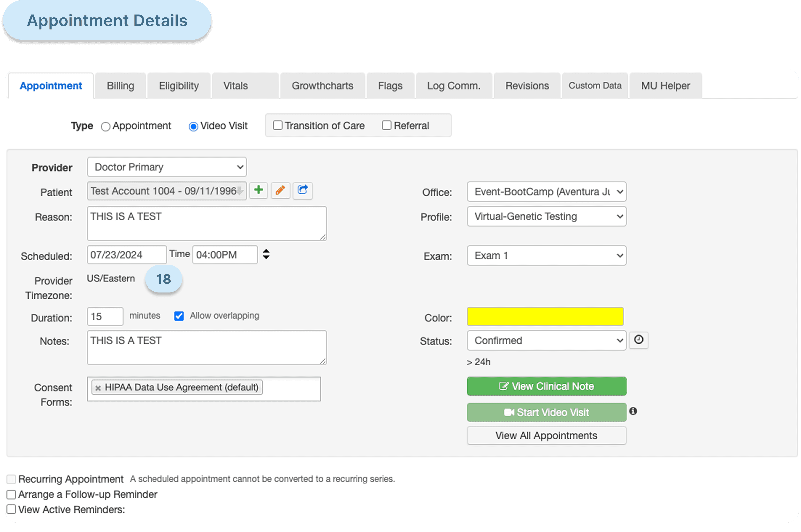The width and height of the screenshot is (801, 532).
Task: Select the Appointment type radio button
Action: (x=106, y=127)
